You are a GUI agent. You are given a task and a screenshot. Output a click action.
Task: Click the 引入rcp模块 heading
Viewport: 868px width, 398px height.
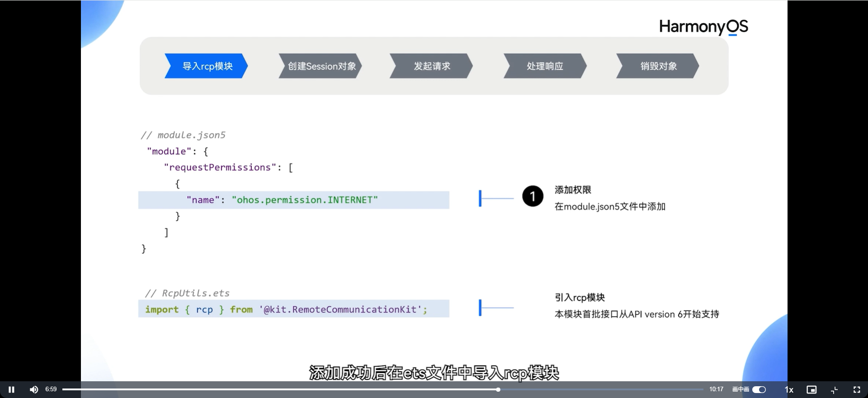580,298
